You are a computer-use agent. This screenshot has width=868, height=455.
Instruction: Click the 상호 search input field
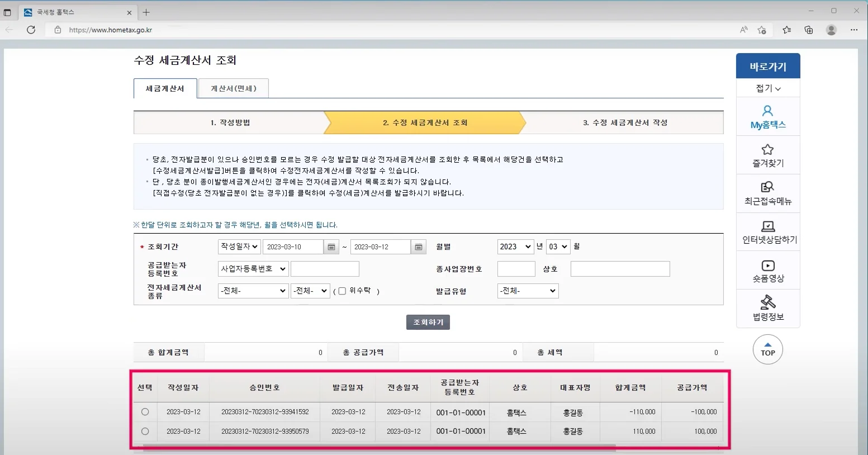619,269
